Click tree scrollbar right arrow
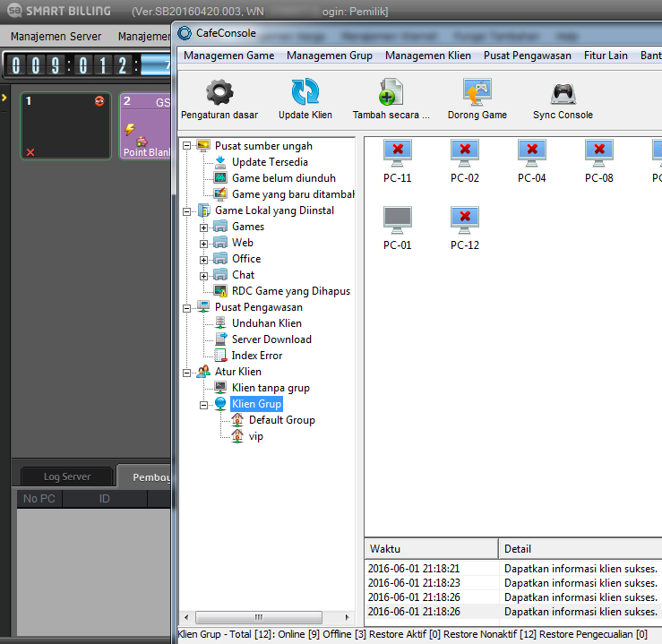Screen dimensions: 662x644 [x=347, y=617]
